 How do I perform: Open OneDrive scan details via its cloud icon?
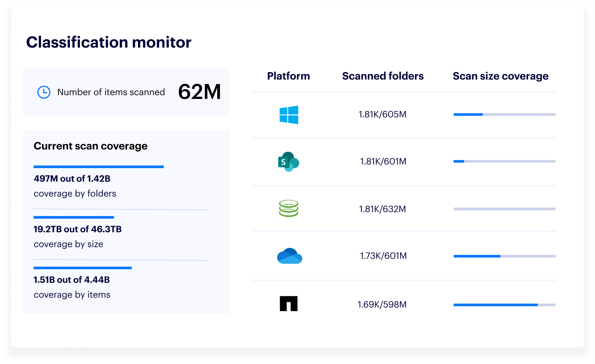pos(289,257)
